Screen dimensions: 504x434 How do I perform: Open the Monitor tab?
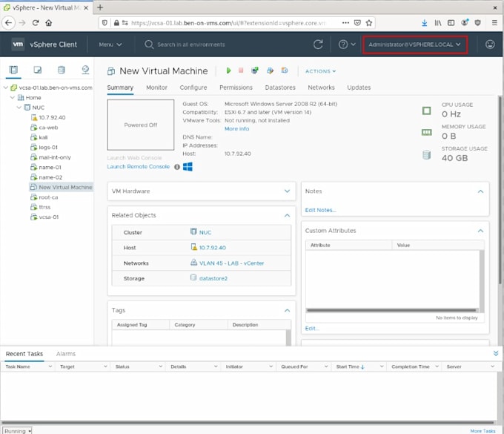(156, 88)
